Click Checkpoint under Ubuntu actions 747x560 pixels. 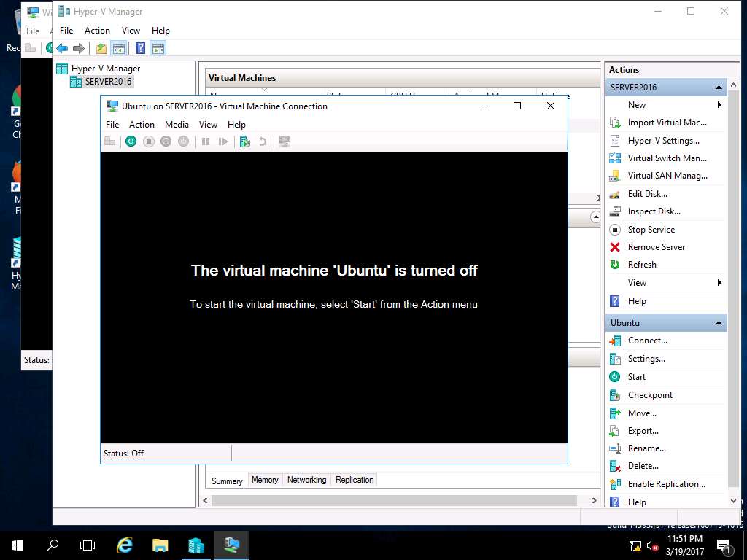click(650, 394)
